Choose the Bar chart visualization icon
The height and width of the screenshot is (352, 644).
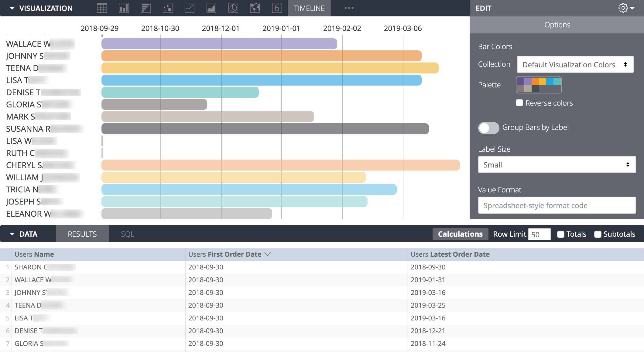(146, 8)
